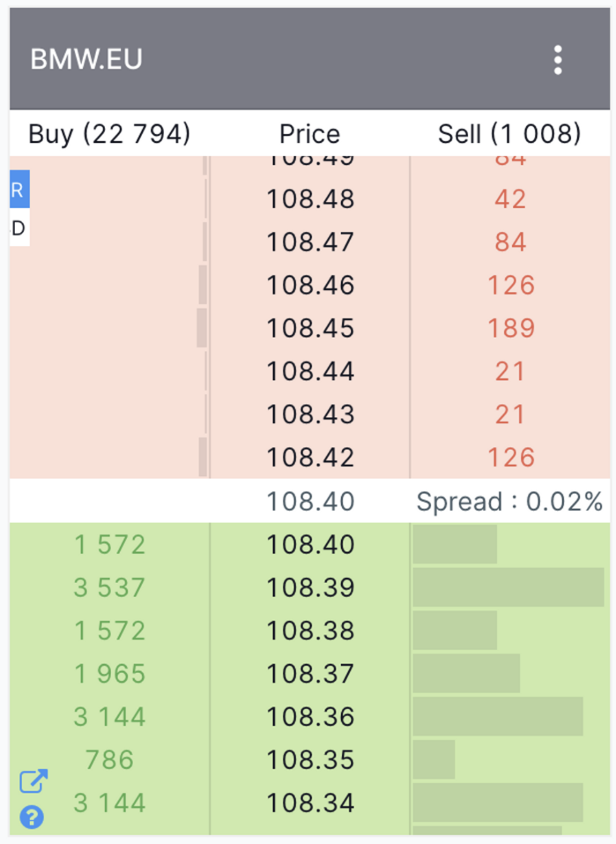Select the BMW.EU instrument title
This screenshot has width=616, height=844.
point(86,59)
